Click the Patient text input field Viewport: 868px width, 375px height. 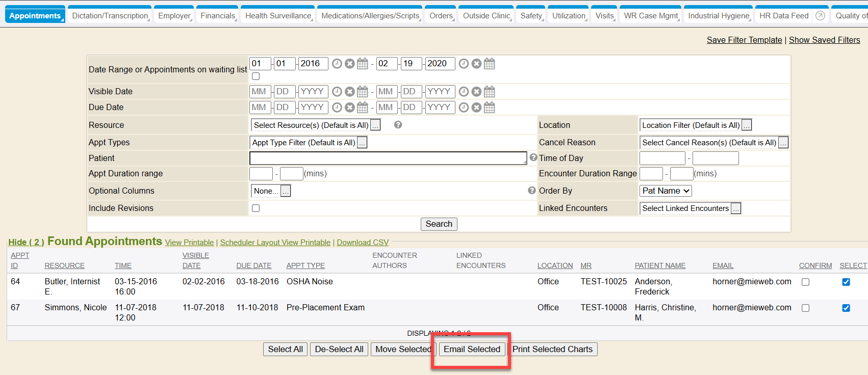(388, 158)
